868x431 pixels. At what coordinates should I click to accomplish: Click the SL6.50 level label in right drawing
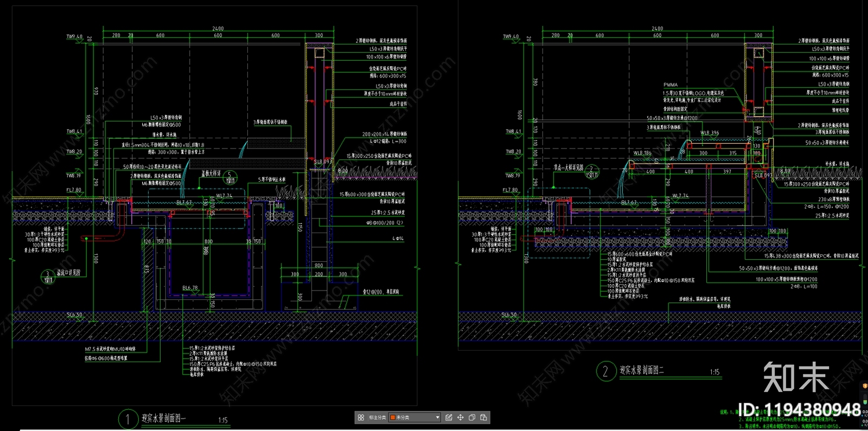tap(509, 314)
